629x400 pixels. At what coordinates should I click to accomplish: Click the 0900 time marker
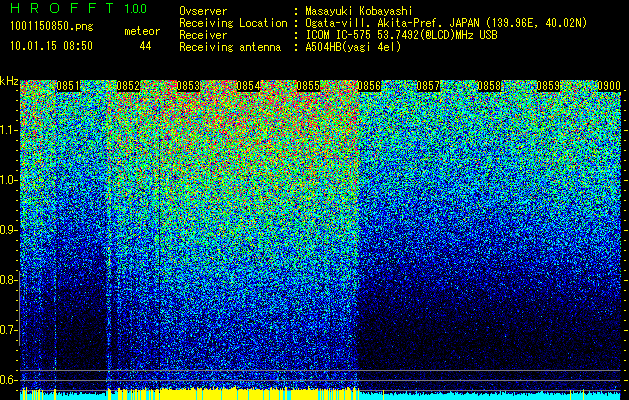point(609,86)
